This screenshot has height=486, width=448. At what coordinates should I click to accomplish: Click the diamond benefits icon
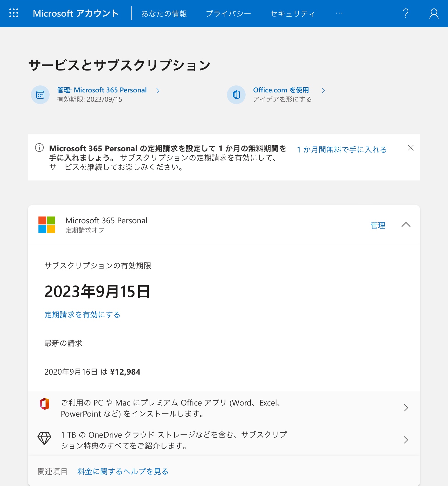(44, 438)
